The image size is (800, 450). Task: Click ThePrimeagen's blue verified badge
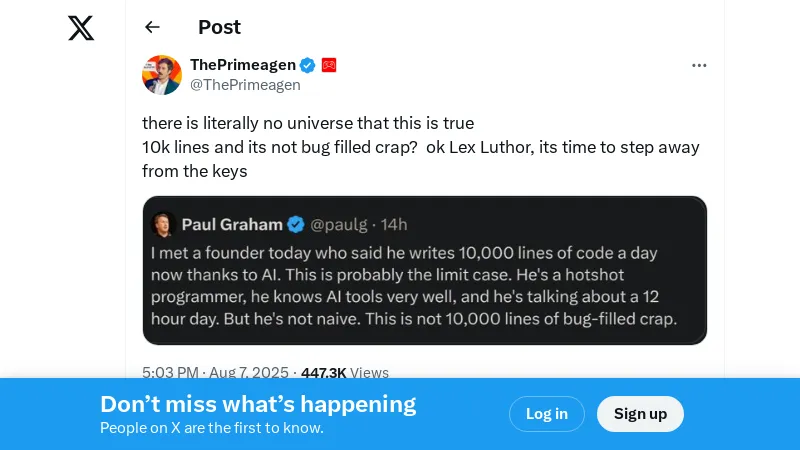pyautogui.click(x=308, y=65)
